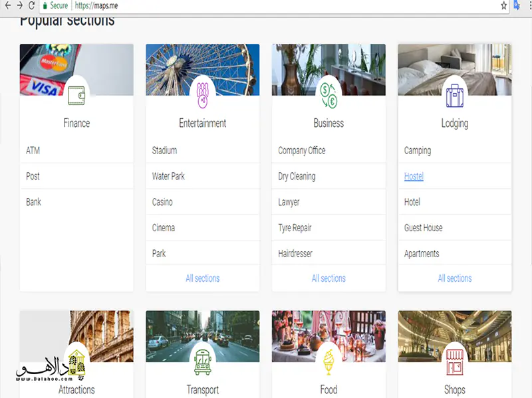Click the Food ice cream icon
Viewport: 532px width, 398px height.
tap(329, 362)
